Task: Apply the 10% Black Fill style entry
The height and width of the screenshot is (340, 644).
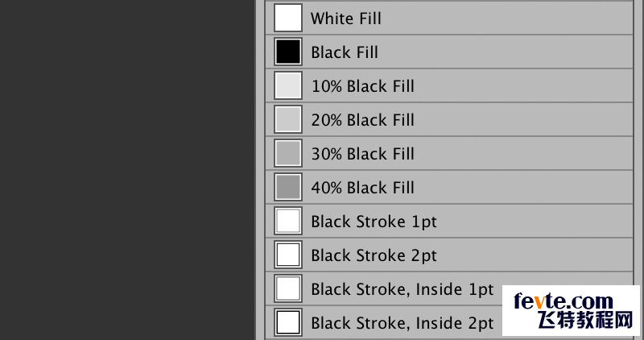Action: point(449,85)
